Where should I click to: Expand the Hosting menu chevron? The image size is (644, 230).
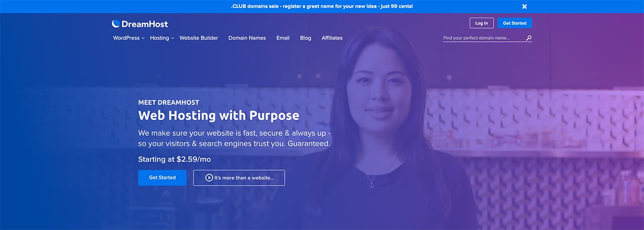(173, 38)
